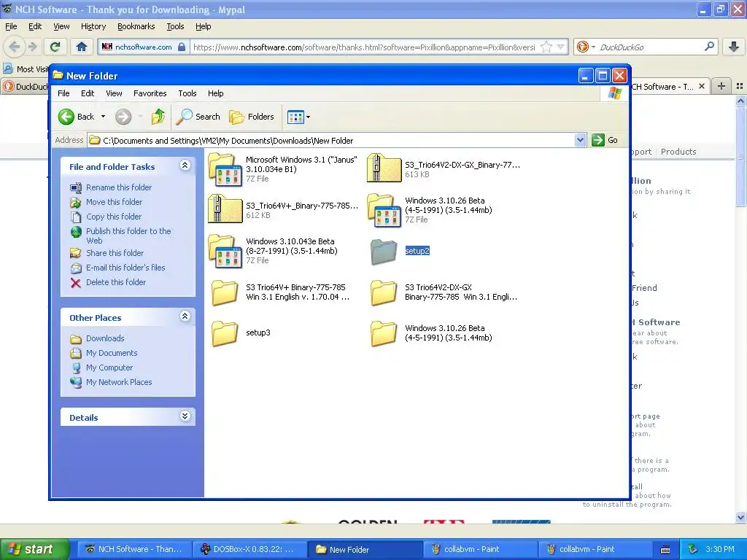Viewport: 747px width, 560px height.
Task: Switch to NCH Software taskbar button
Action: [x=135, y=550]
